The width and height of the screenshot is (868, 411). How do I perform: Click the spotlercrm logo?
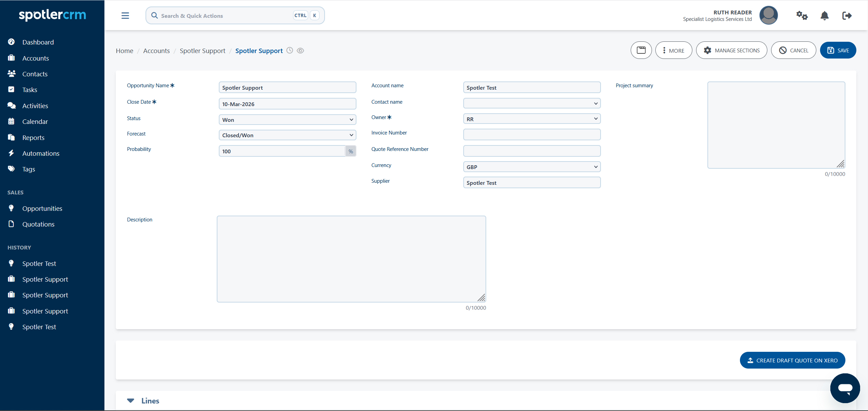point(52,15)
